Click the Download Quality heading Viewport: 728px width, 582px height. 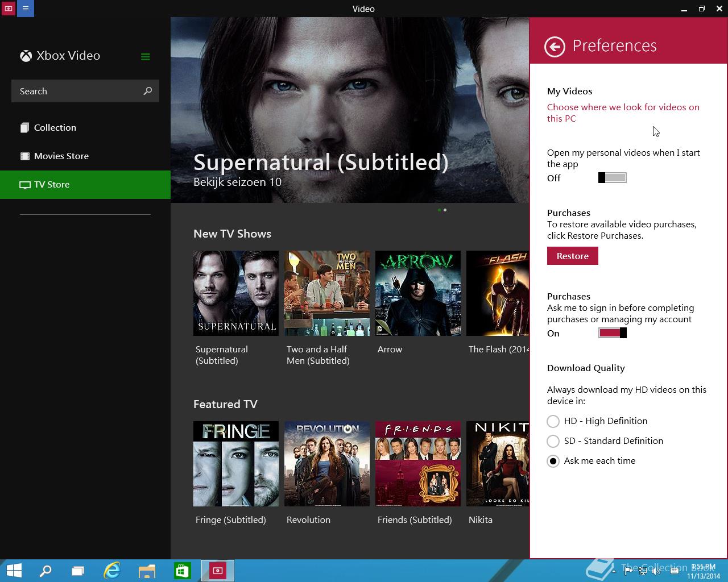586,368
